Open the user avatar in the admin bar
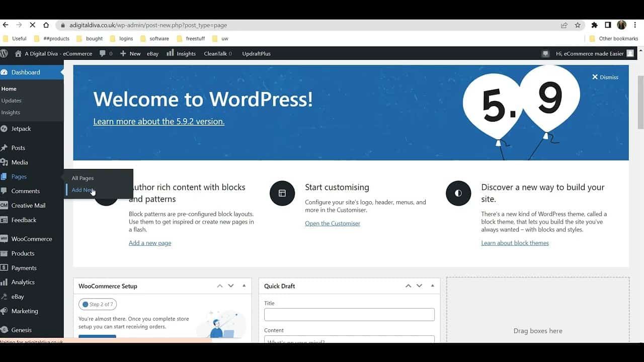644x362 pixels. [x=630, y=53]
